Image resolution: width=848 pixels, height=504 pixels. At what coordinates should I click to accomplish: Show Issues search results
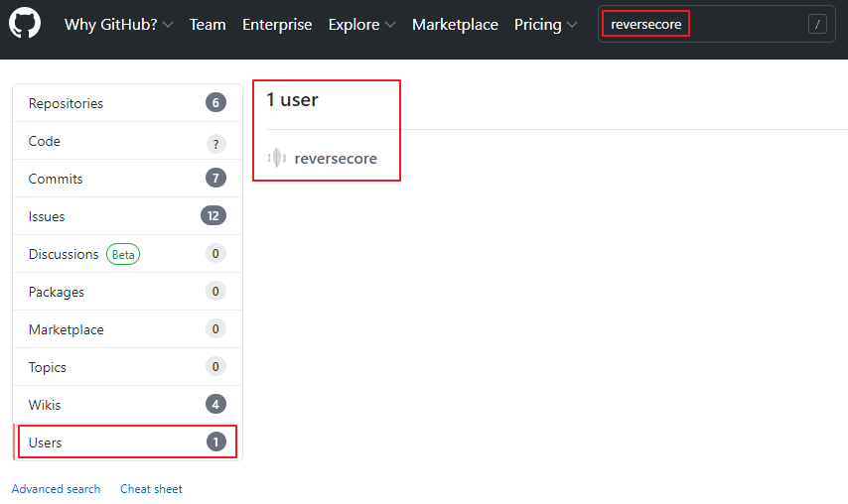pos(128,216)
